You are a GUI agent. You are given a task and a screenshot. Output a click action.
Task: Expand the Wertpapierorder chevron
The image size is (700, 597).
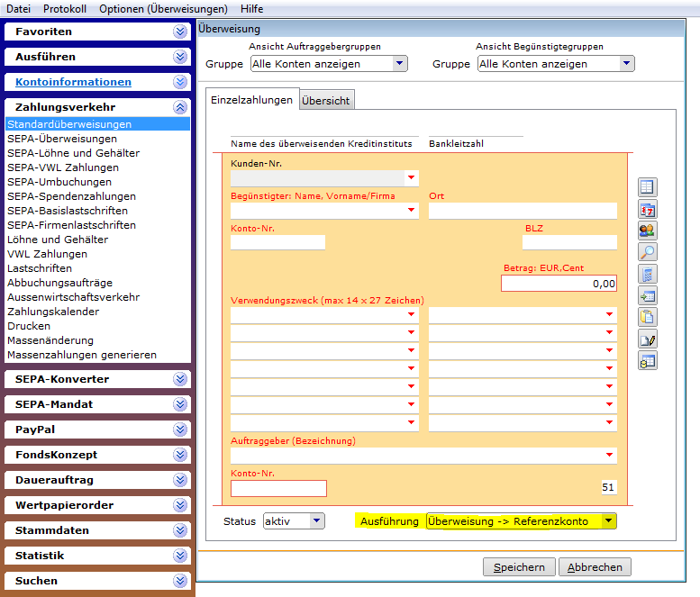tap(180, 505)
